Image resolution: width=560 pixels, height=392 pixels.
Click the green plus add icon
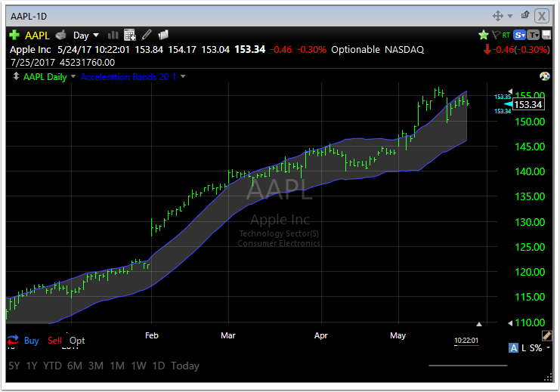pos(14,35)
